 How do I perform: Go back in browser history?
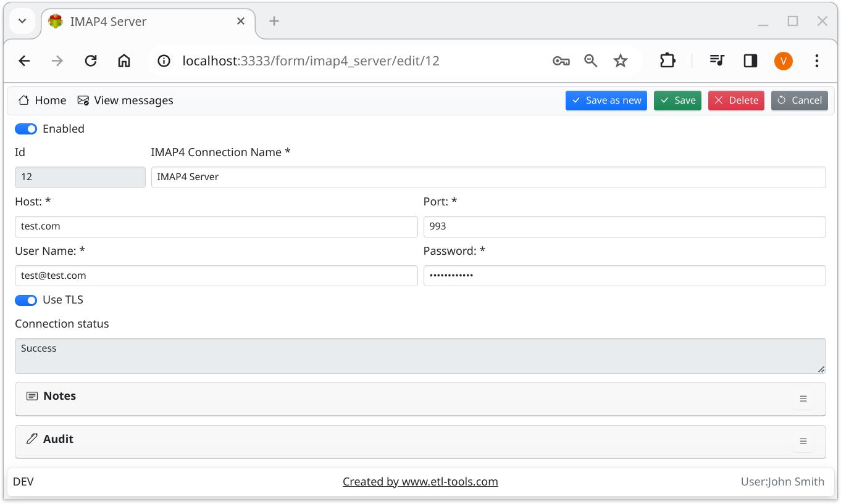point(24,60)
